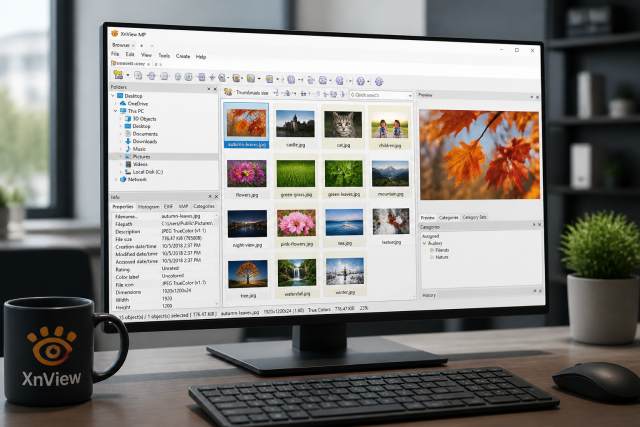Select Local Disk (C:) drive icon

128,172
